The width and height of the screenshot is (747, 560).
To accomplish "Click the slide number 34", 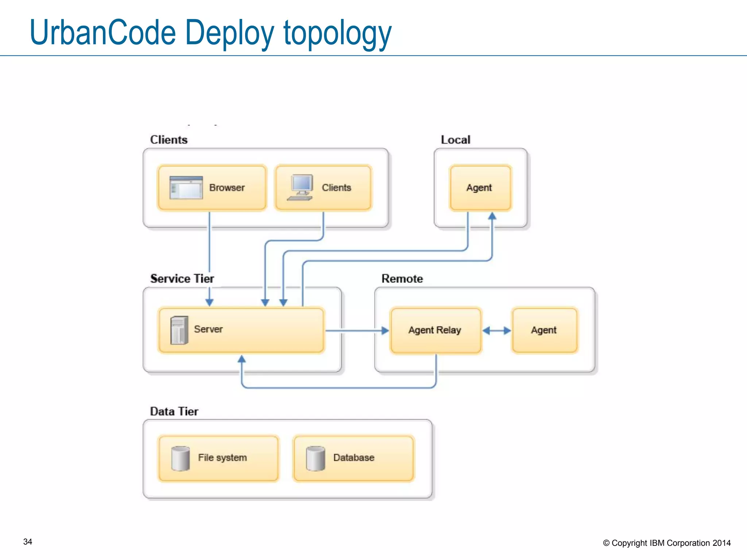I will pos(28,542).
